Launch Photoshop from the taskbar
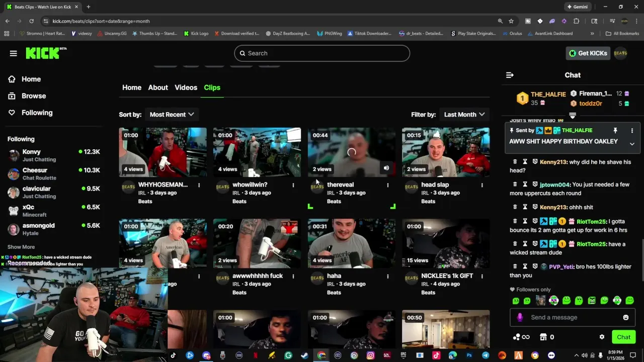The width and height of the screenshot is (644, 362). coord(469,355)
